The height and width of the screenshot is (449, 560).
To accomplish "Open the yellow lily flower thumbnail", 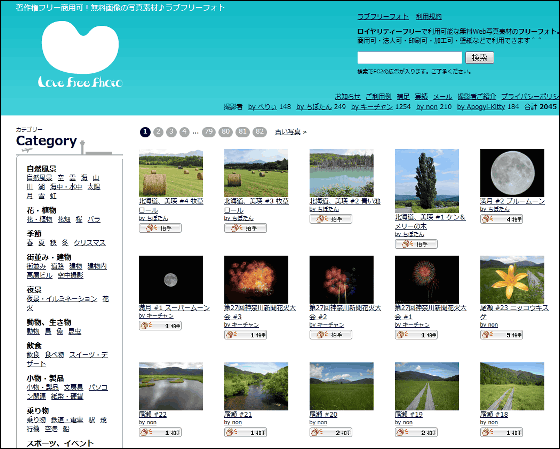I will click(512, 280).
